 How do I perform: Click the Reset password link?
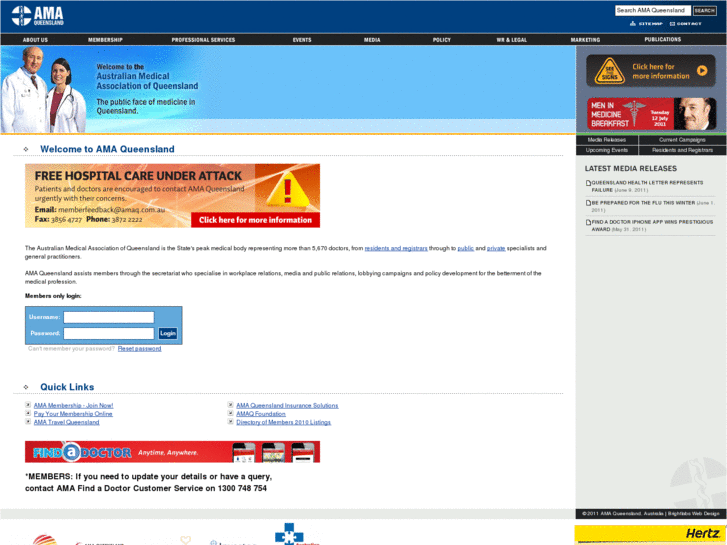[x=140, y=349]
